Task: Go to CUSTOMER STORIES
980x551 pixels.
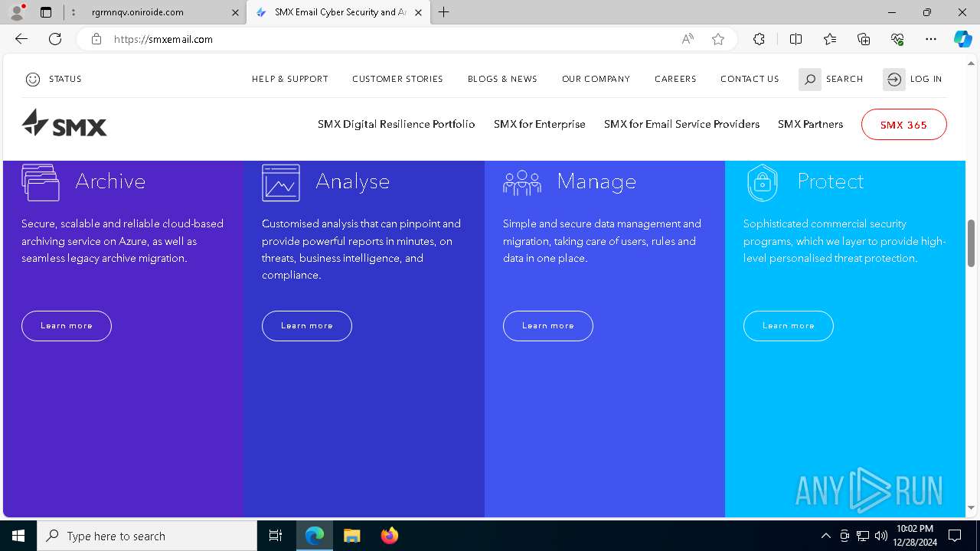Action: click(397, 79)
